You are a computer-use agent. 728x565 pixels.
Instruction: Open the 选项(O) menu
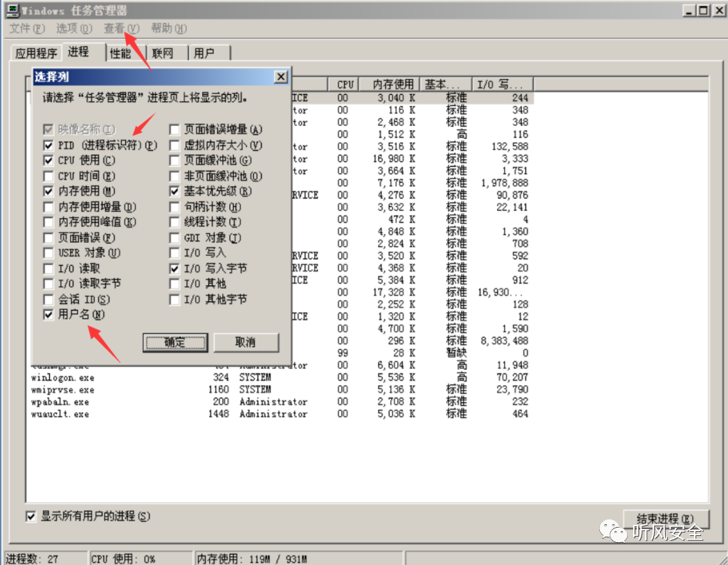[x=74, y=29]
